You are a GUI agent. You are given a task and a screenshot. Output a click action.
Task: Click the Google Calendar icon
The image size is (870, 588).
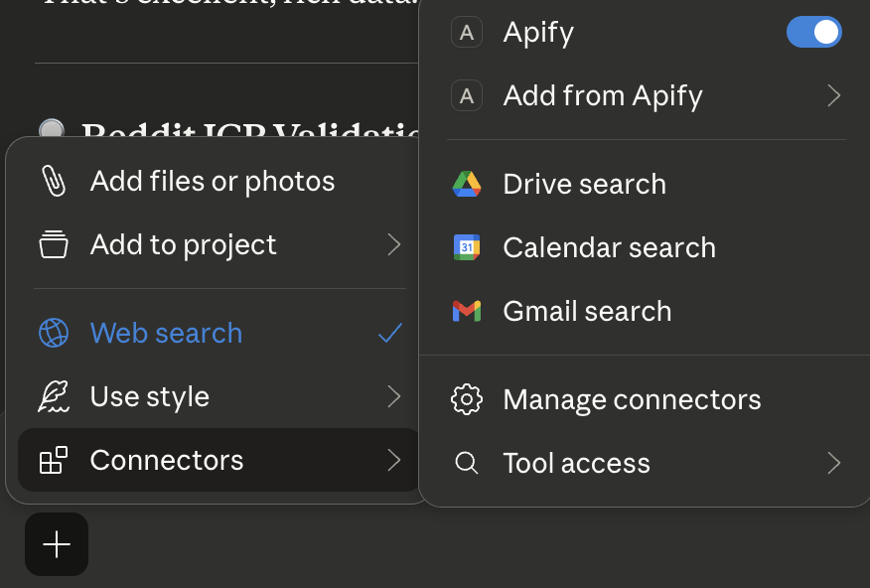tap(467, 247)
